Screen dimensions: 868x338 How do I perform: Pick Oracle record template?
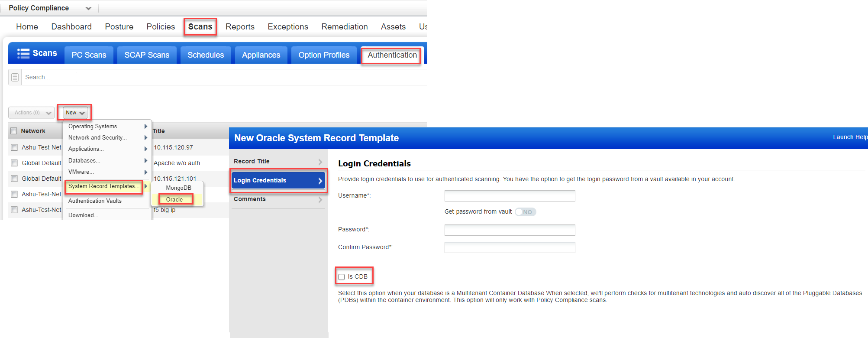[x=174, y=199]
